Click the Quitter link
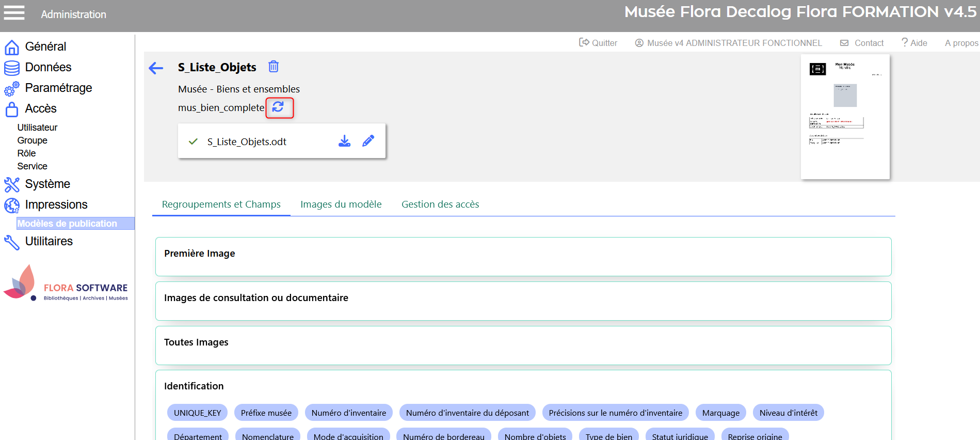980x440 pixels. [598, 43]
